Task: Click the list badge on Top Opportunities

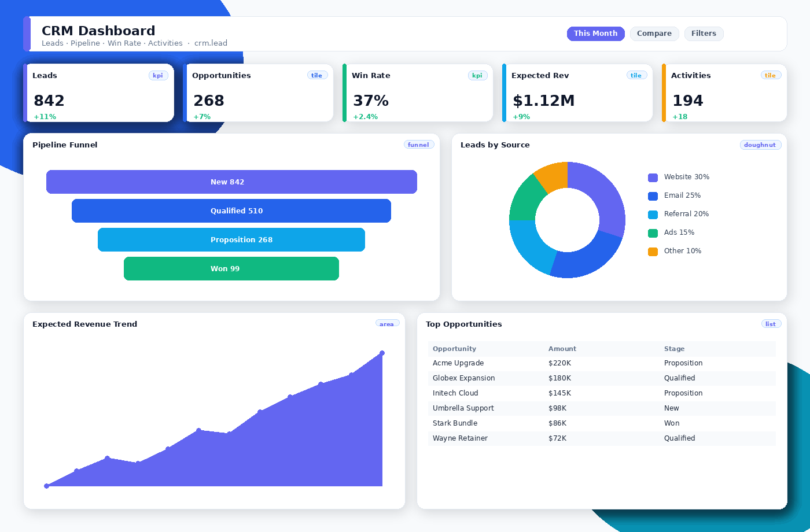Action: point(771,324)
